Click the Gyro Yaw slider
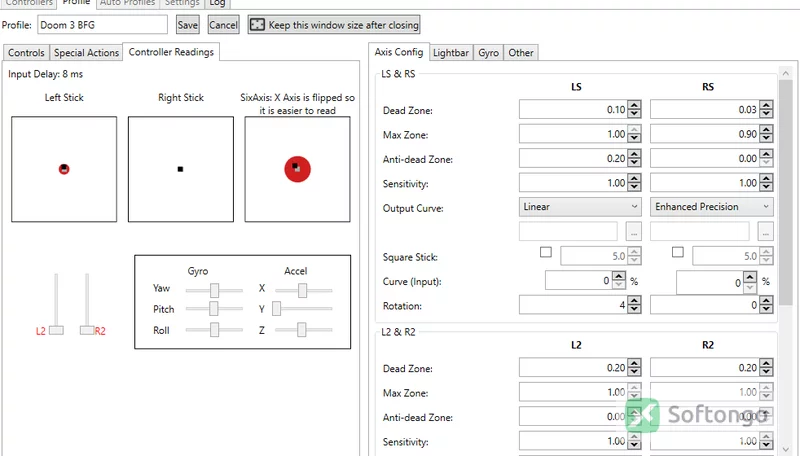 click(214, 290)
